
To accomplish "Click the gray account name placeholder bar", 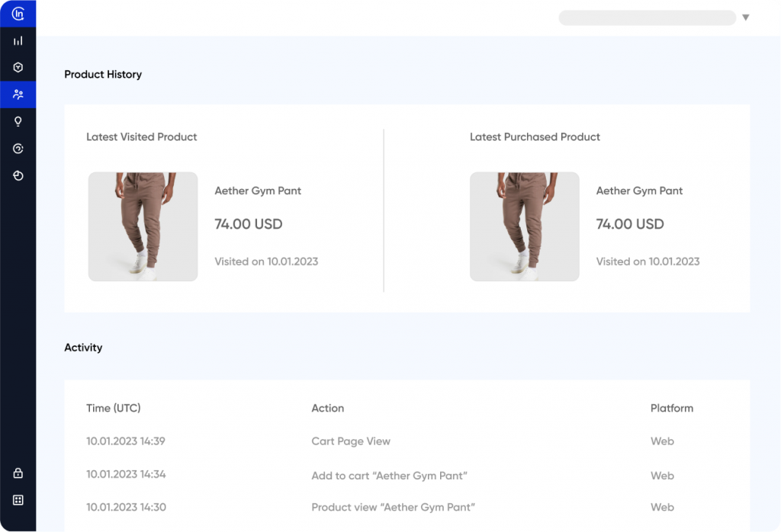I will (647, 18).
